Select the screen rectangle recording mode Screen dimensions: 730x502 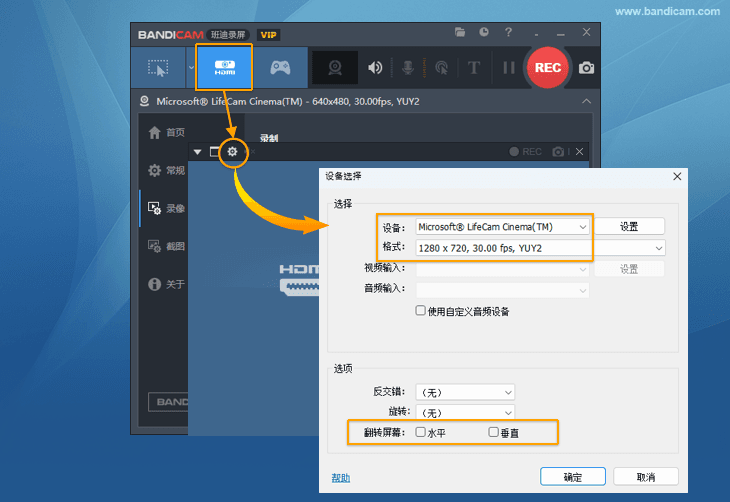tap(158, 68)
